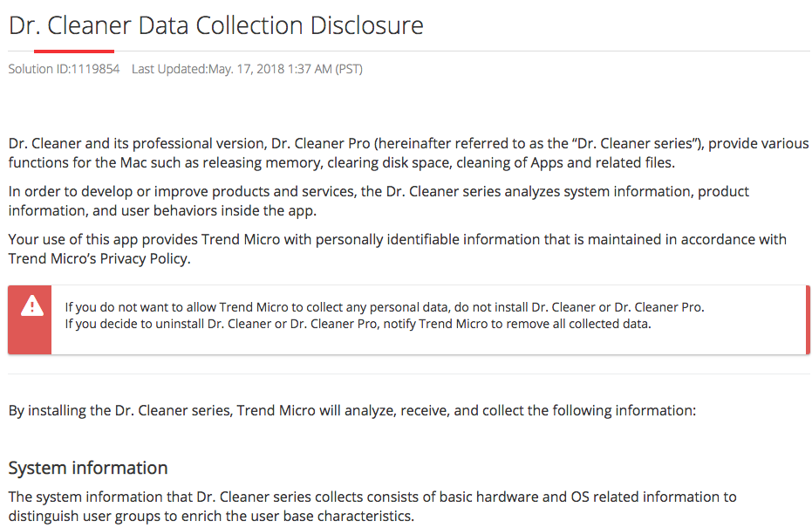Click the warning triangle icon in red box

tap(31, 305)
